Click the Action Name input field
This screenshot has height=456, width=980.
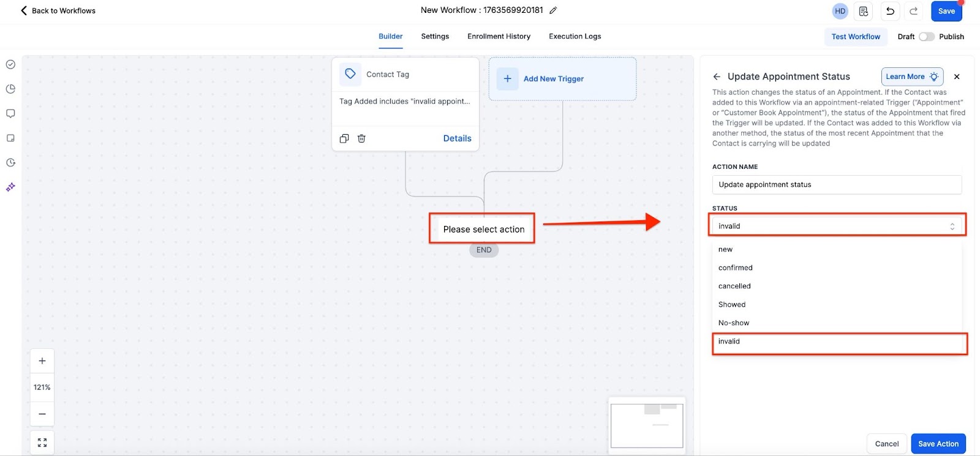837,184
